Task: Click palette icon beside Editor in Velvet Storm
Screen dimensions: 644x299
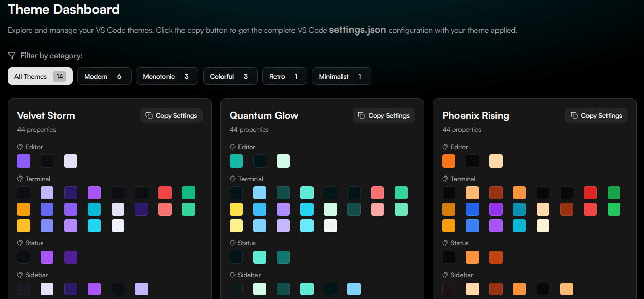Action: pyautogui.click(x=20, y=147)
